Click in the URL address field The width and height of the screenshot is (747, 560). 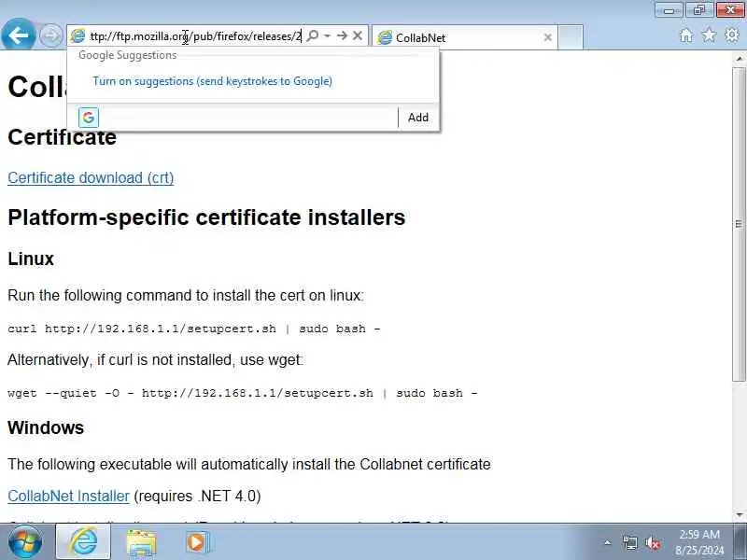(x=195, y=36)
